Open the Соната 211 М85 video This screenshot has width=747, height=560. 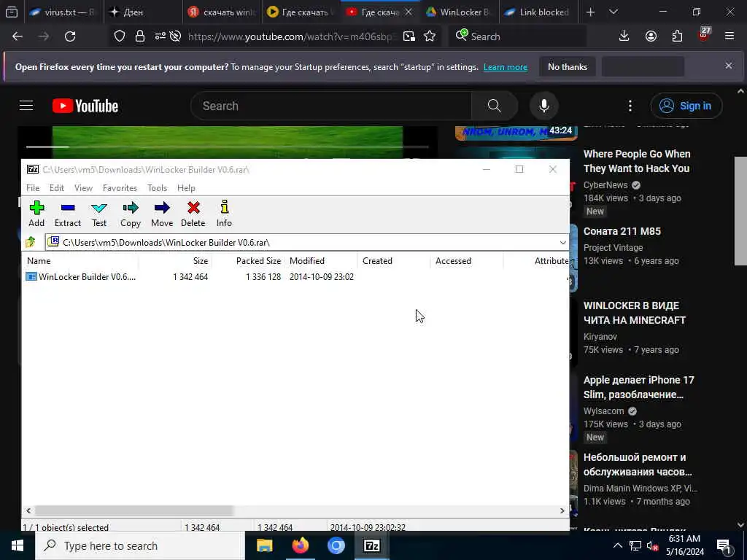[x=622, y=231]
